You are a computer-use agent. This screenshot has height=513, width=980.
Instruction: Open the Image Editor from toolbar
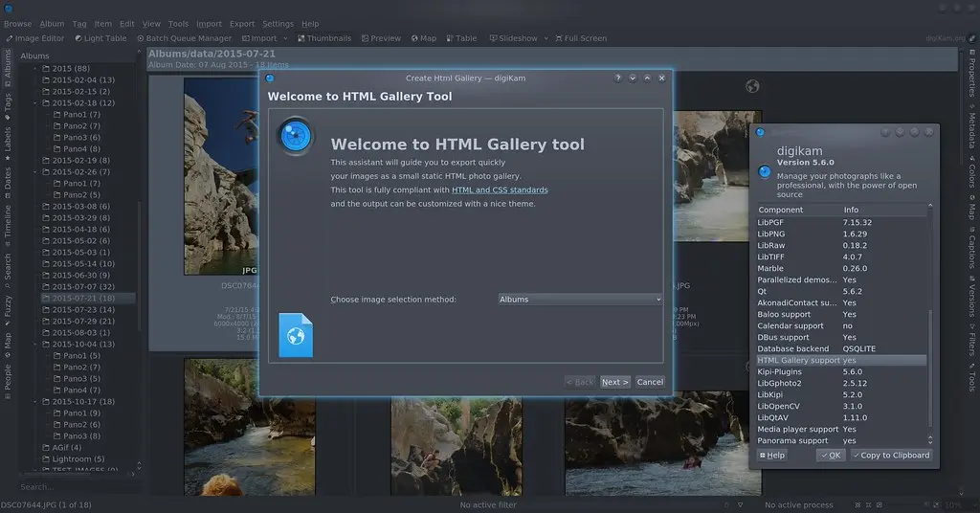(x=34, y=38)
